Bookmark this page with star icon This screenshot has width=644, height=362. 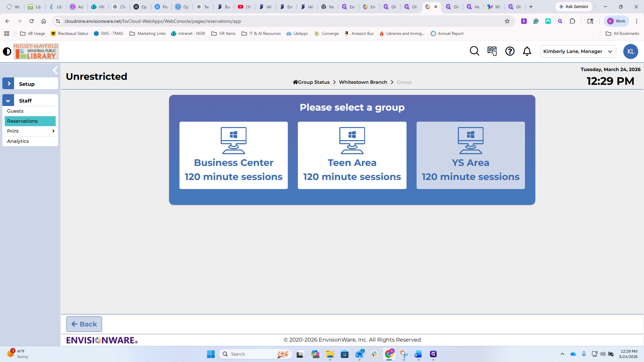pyautogui.click(x=507, y=21)
